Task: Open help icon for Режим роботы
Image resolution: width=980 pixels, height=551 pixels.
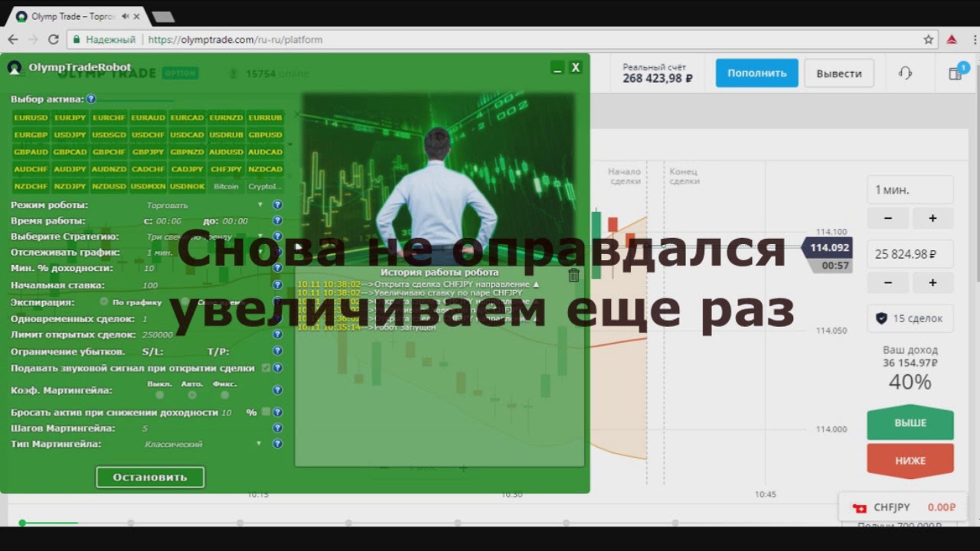Action: pyautogui.click(x=277, y=205)
